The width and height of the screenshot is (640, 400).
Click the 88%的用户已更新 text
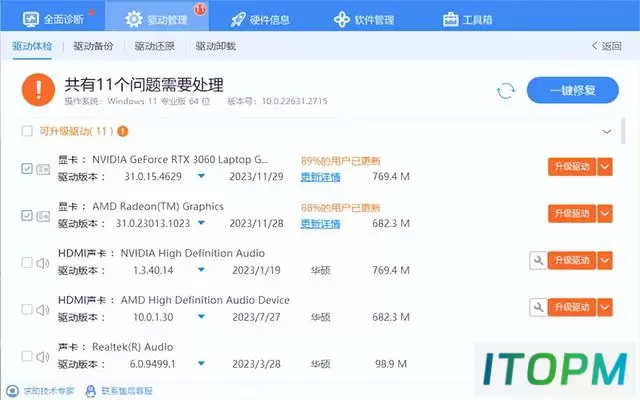(x=340, y=208)
